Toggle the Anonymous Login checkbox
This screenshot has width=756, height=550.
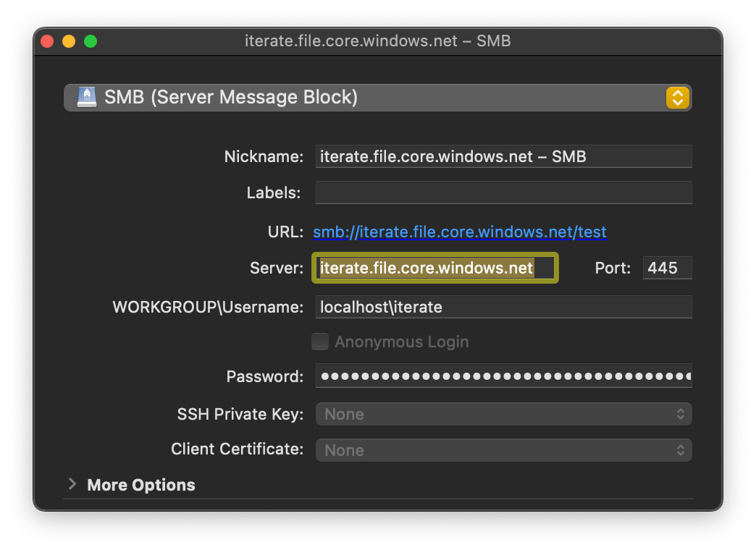pyautogui.click(x=320, y=342)
